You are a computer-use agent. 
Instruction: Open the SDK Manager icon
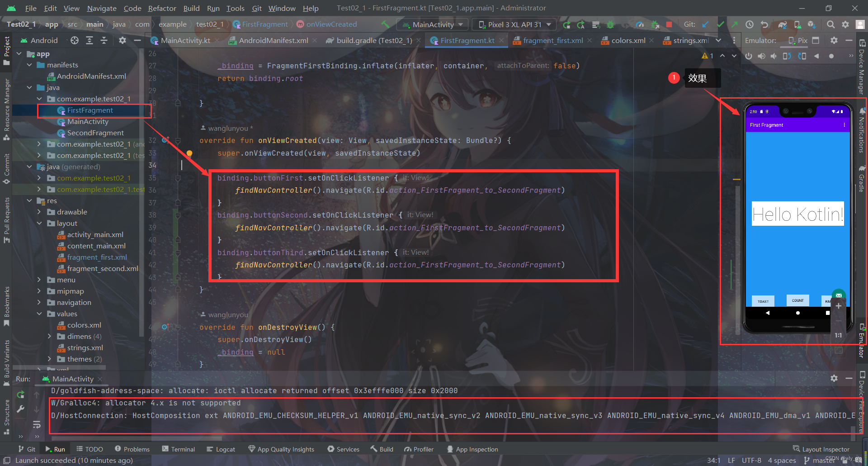(x=812, y=24)
